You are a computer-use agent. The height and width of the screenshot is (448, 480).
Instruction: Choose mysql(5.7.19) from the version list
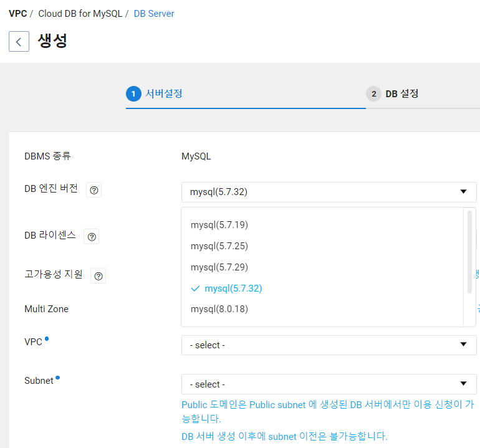point(219,225)
